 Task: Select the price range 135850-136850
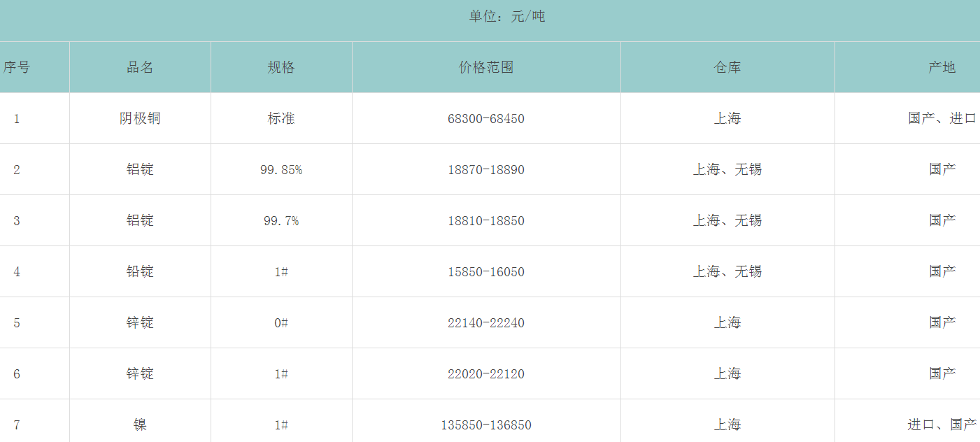(486, 425)
